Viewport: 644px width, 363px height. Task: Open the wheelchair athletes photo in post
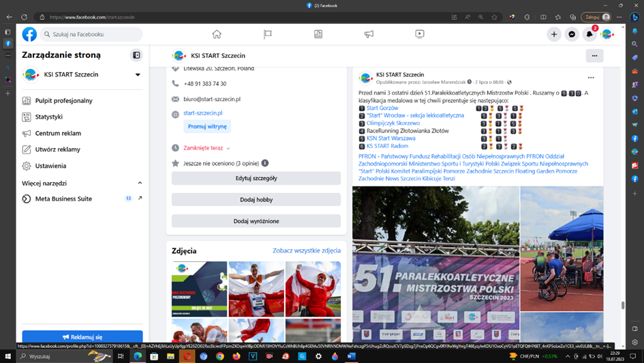click(x=562, y=249)
